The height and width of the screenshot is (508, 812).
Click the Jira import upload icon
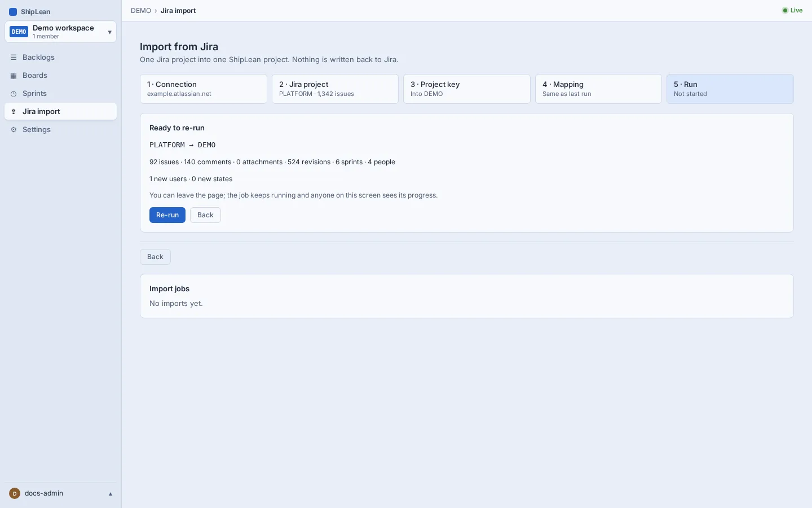coord(14,112)
